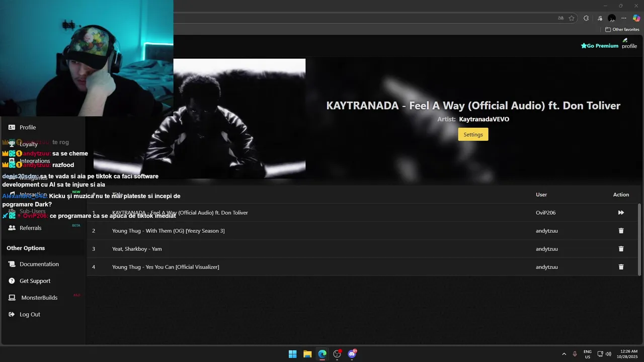Click user 'OviP206' in the first row
The height and width of the screenshot is (362, 644).
pos(545,213)
